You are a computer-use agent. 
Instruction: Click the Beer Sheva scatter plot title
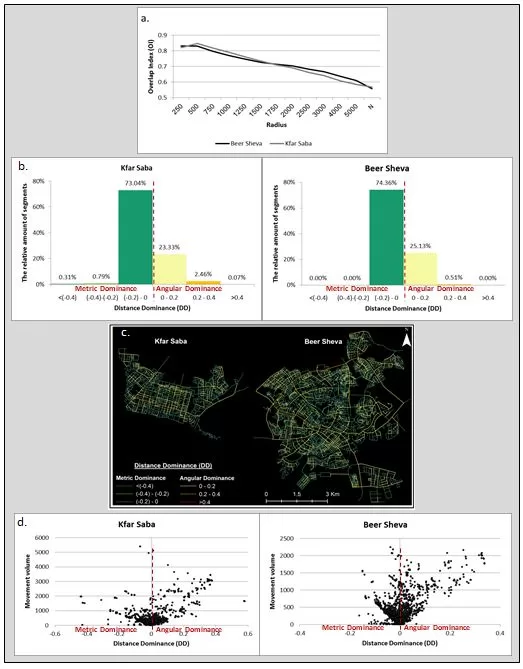pos(385,525)
